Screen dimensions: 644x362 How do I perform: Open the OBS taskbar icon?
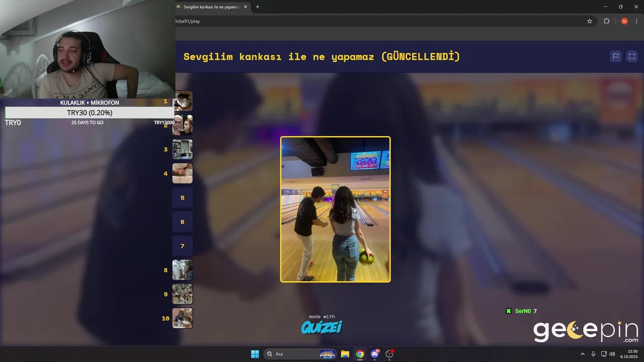pos(389,354)
